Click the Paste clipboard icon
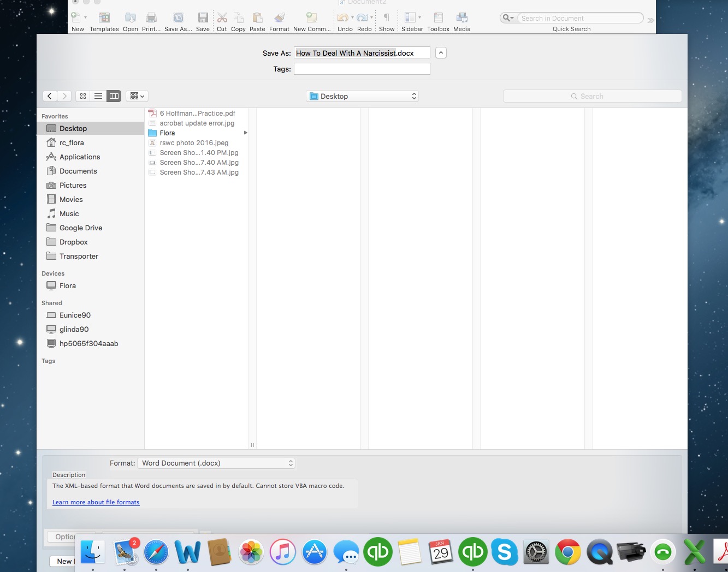728x572 pixels. 257,17
